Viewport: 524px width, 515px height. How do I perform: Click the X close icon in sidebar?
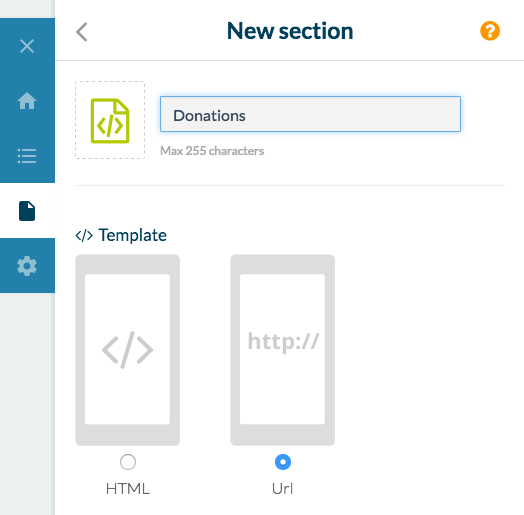pos(27,46)
